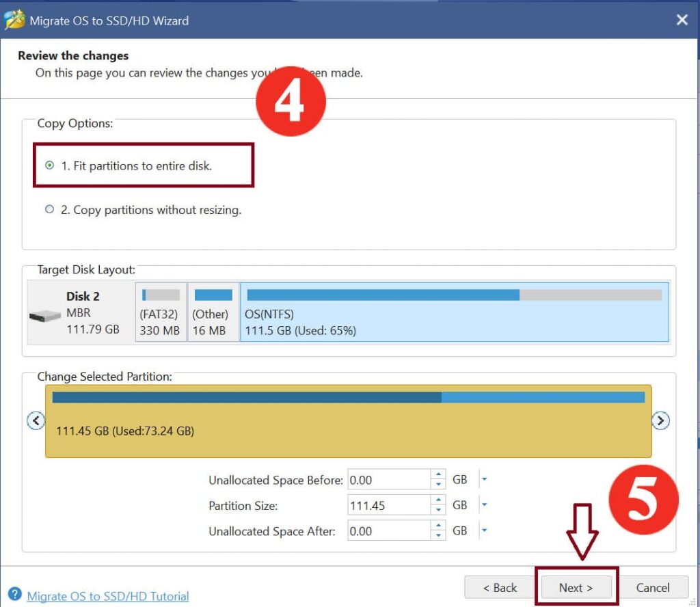Select the Disk 2 drive icon
Screen dimensions: 700x607
(45, 316)
